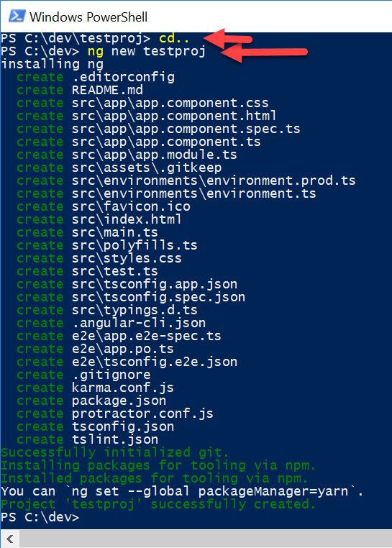Viewport: 392px width, 548px height.
Task: Click the horizontal scrollbar left arrow
Action: (x=10, y=539)
